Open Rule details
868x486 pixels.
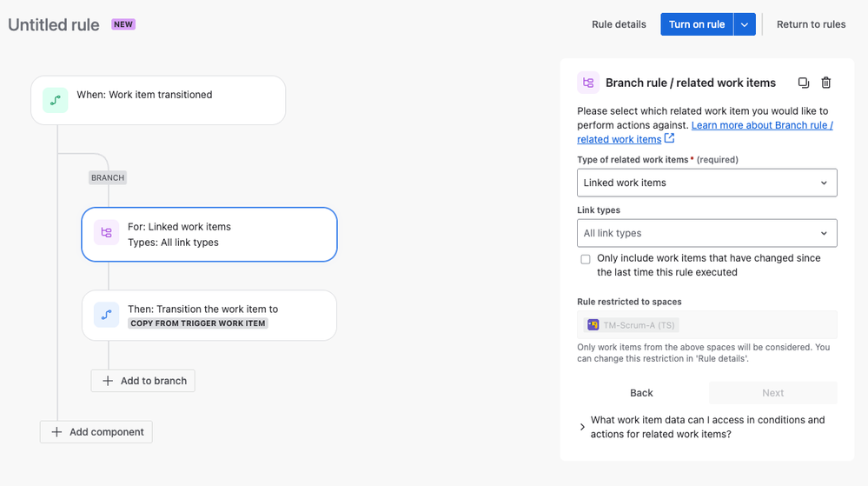(x=619, y=24)
